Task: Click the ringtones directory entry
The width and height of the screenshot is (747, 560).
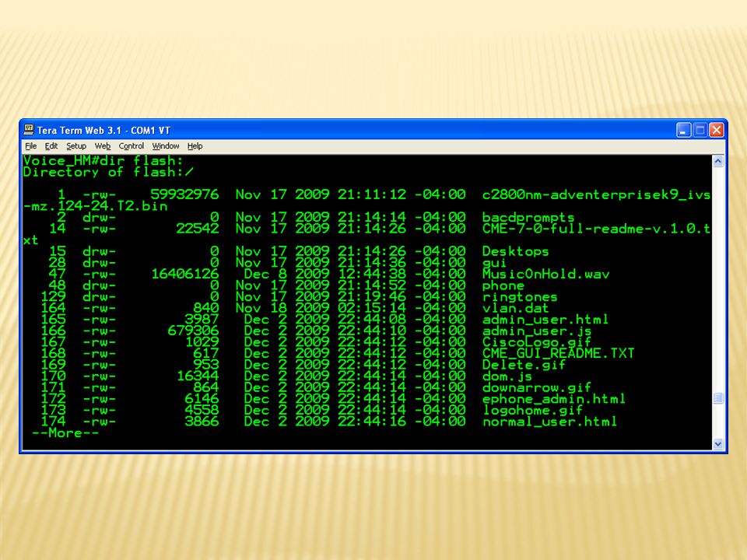Action: click(x=520, y=297)
